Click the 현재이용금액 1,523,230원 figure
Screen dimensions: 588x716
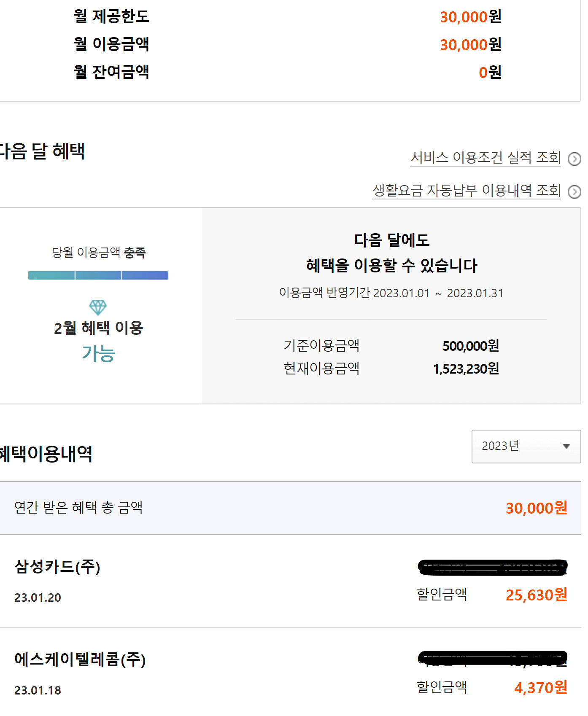click(467, 368)
